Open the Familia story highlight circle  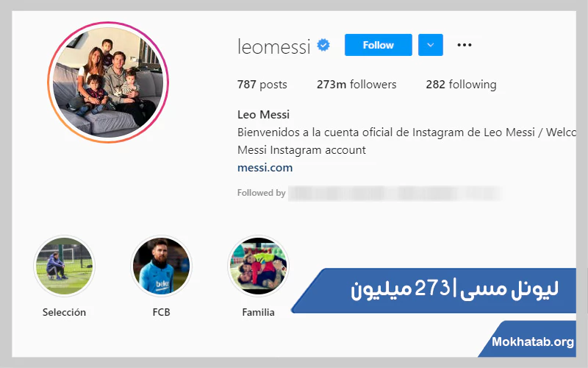pos(258,266)
